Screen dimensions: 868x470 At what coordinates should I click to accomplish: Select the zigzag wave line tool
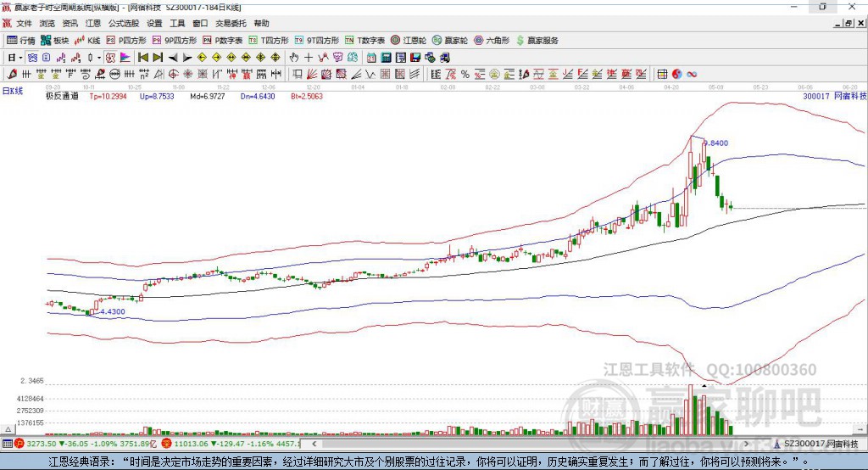coord(370,75)
